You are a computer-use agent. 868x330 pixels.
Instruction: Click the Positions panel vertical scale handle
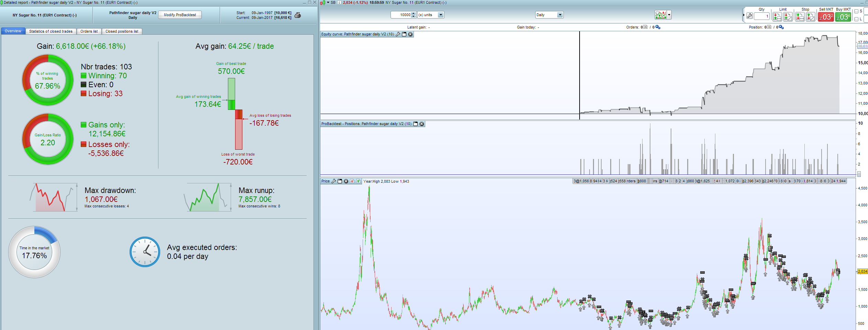(859, 174)
